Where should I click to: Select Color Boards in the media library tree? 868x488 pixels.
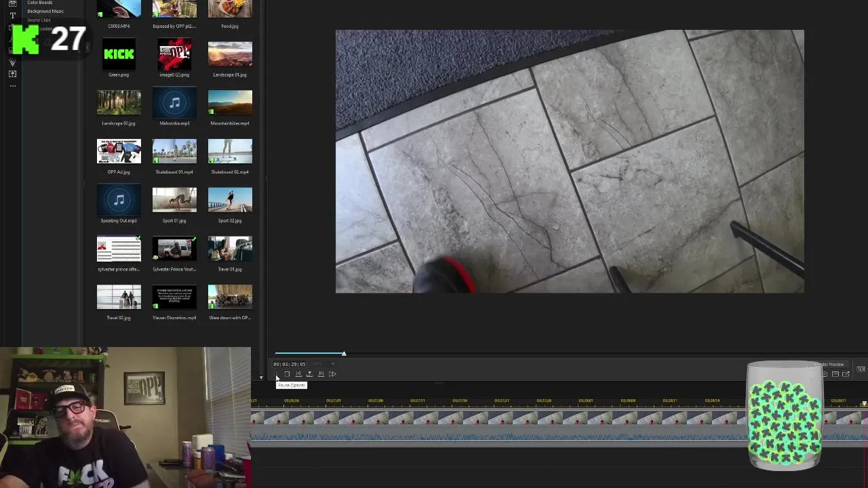[x=39, y=3]
